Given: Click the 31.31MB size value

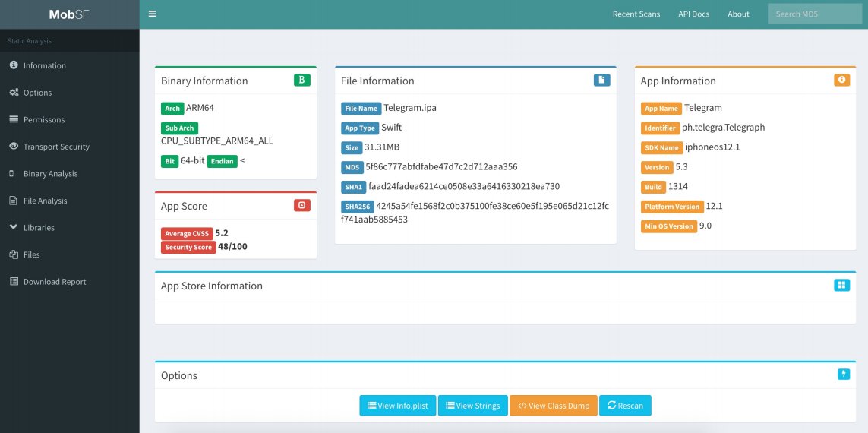Looking at the screenshot, I should pyautogui.click(x=382, y=147).
